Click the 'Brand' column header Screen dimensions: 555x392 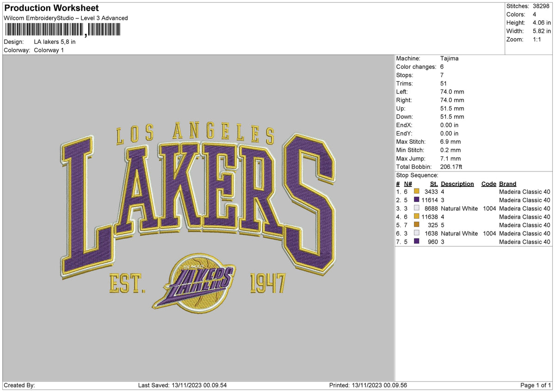pyautogui.click(x=508, y=184)
